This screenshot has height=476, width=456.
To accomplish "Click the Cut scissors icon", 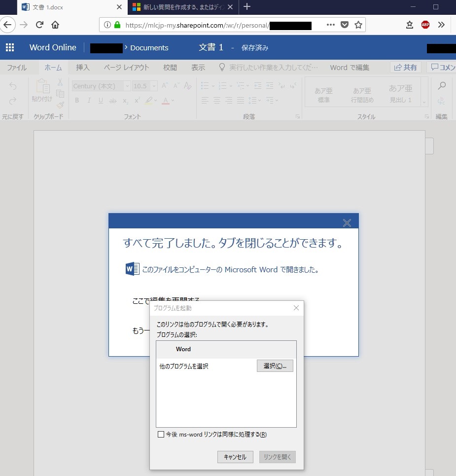I will point(60,82).
